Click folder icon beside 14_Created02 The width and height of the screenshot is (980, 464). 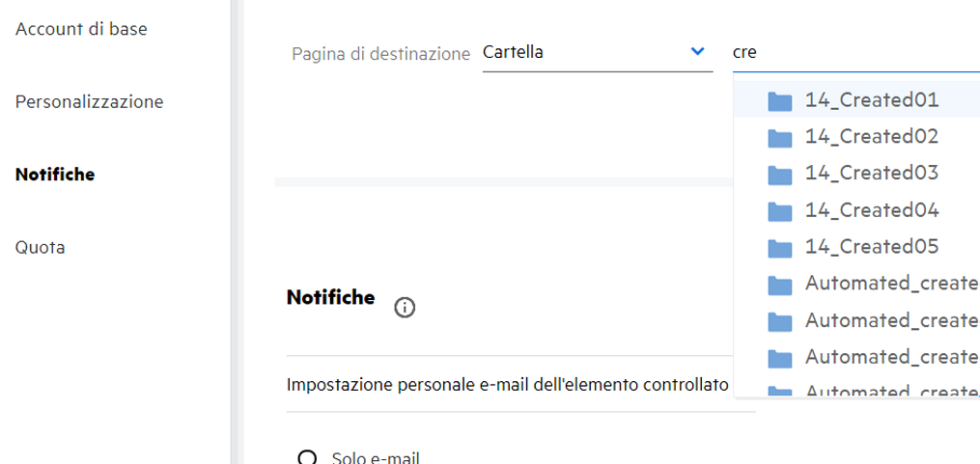point(780,138)
